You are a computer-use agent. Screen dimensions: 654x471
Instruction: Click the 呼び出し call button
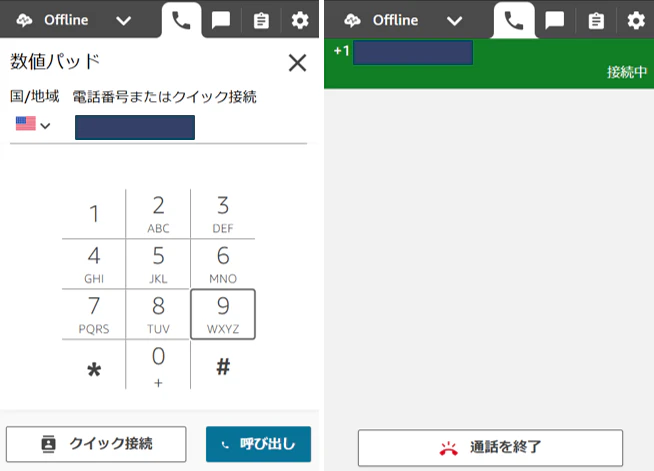258,444
